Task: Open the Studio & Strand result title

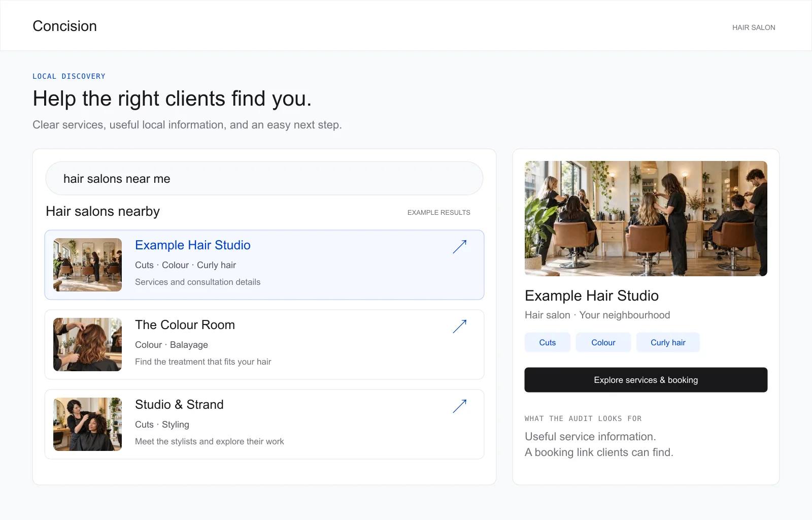Action: click(x=179, y=404)
